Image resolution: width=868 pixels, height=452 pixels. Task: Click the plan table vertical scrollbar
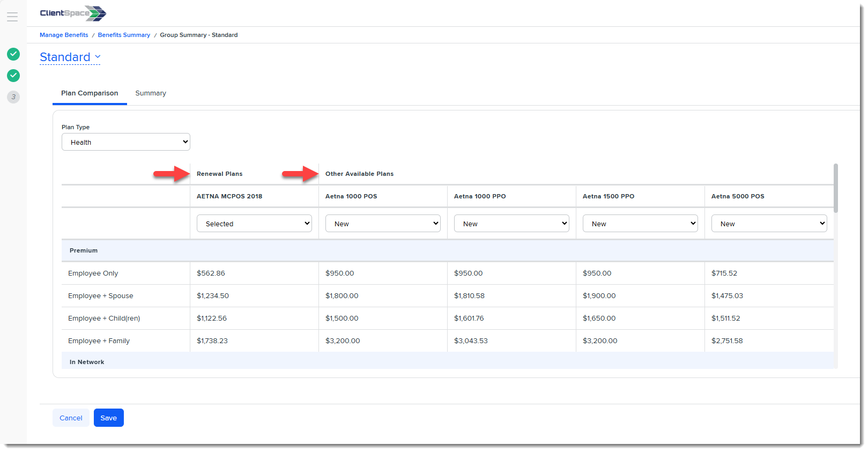836,188
